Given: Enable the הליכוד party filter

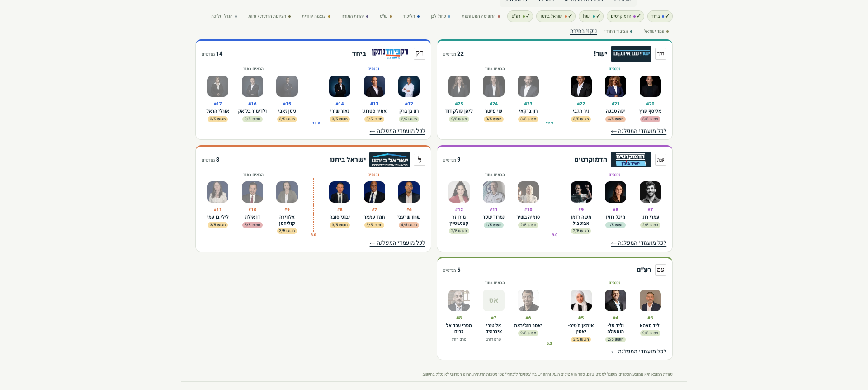Looking at the screenshot, I should click(x=411, y=16).
